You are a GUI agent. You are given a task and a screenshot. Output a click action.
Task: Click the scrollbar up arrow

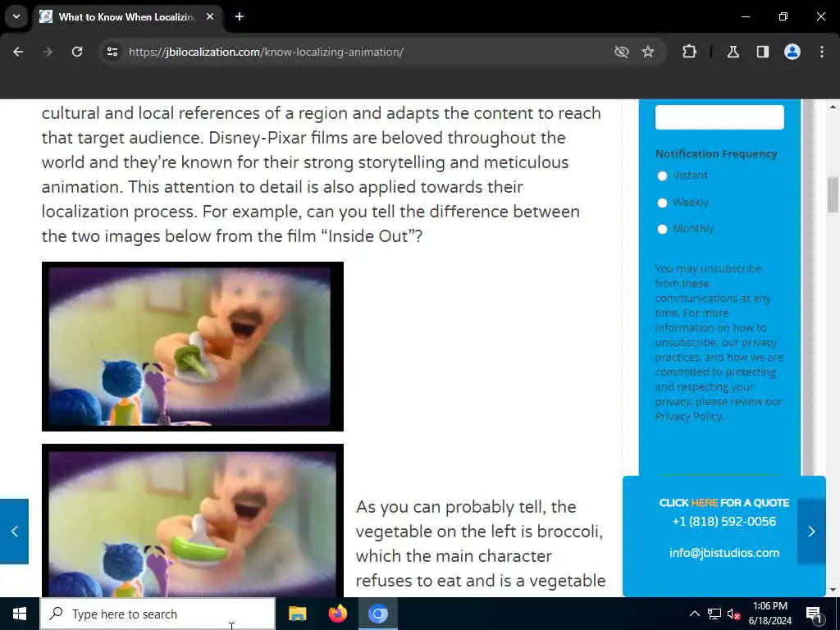[833, 106]
